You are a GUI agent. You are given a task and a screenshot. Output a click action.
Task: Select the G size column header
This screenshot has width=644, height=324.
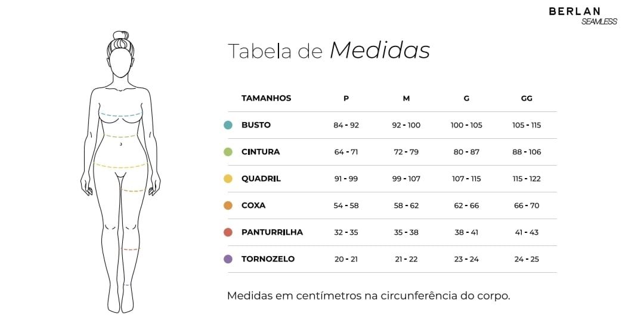point(466,98)
